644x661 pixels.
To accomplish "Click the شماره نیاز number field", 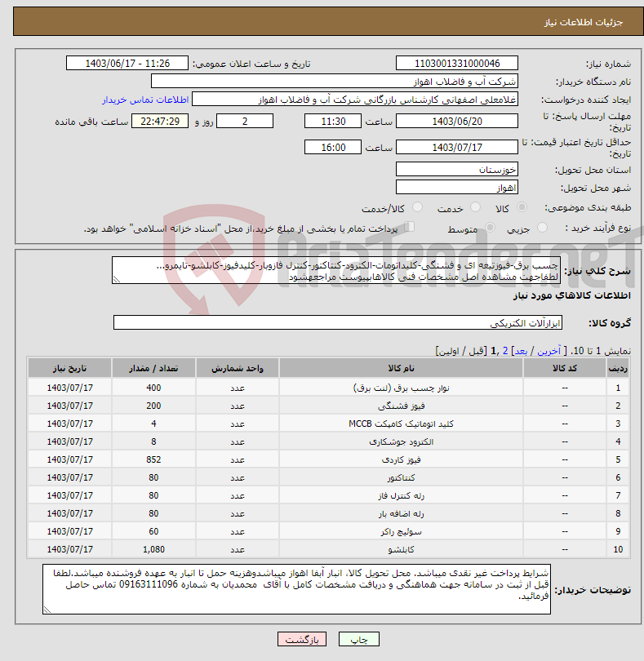I will pos(457,63).
